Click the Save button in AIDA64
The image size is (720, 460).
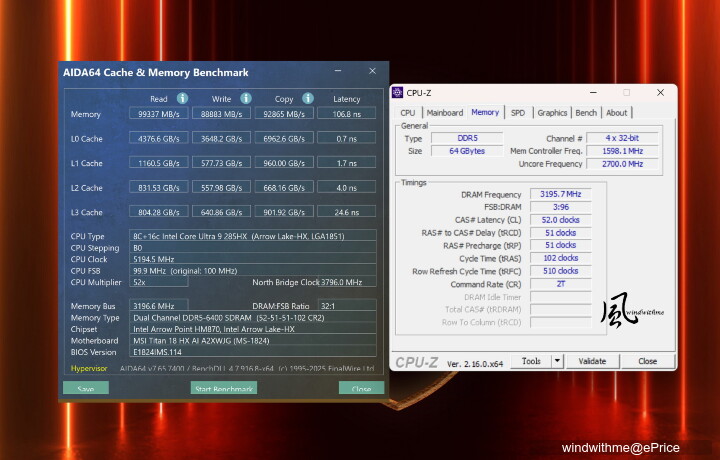[86, 388]
